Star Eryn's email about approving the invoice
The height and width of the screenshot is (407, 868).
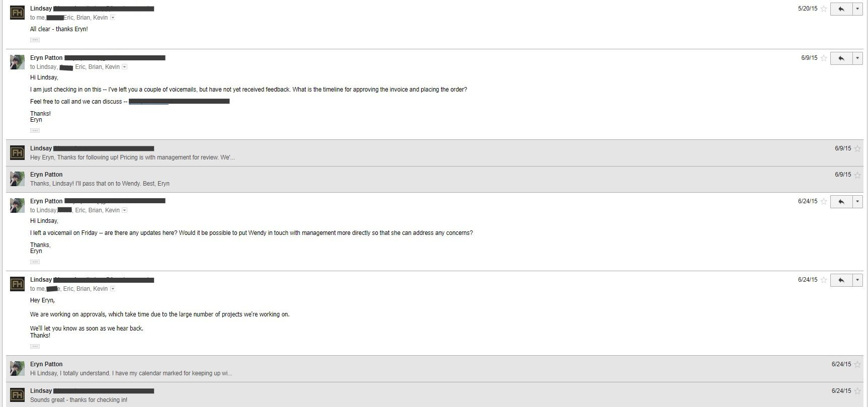pyautogui.click(x=824, y=58)
